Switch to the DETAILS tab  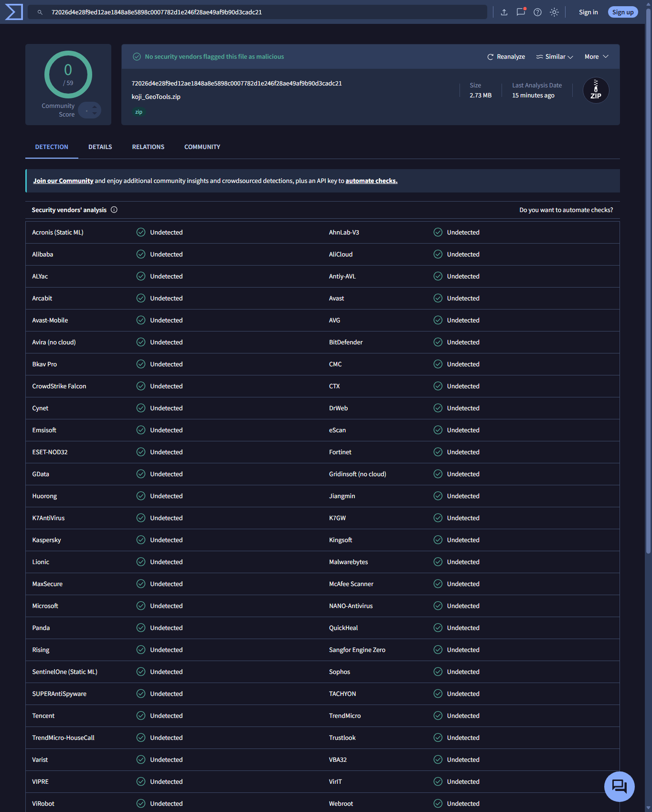coord(100,147)
